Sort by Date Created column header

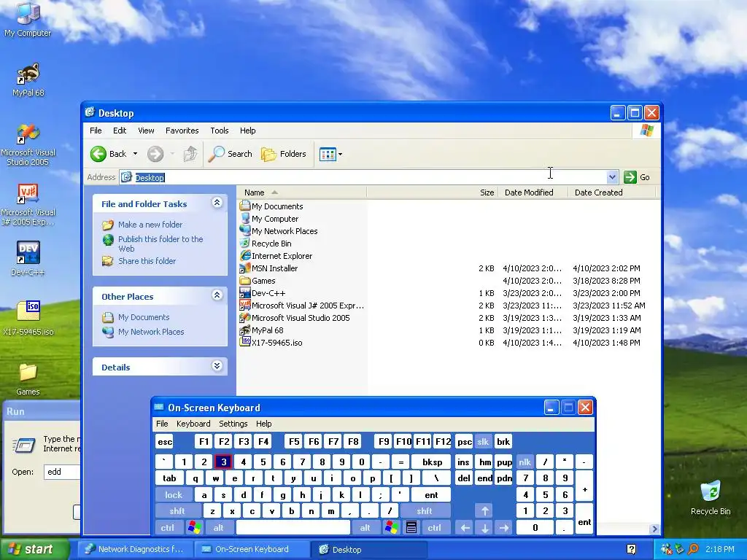click(612, 192)
